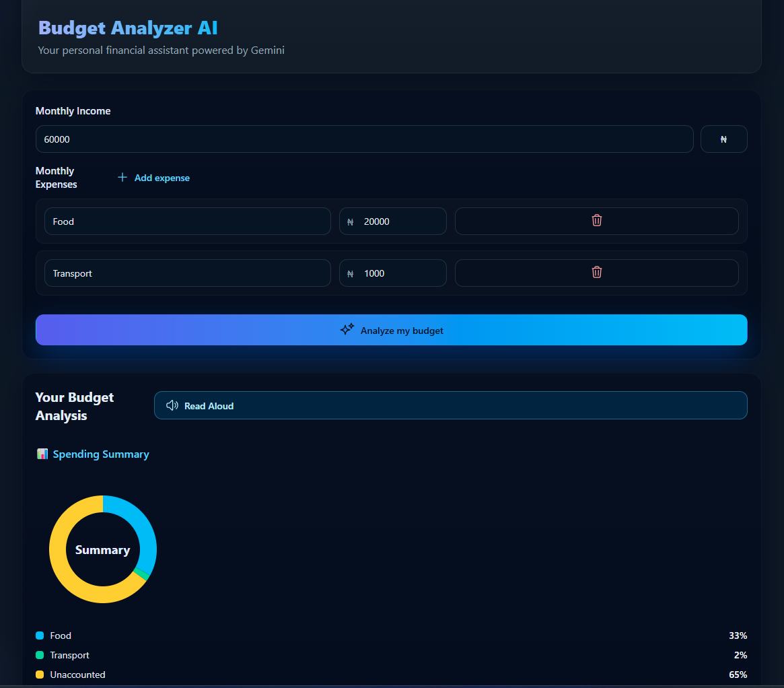Open the Naira currency selector

[723, 139]
